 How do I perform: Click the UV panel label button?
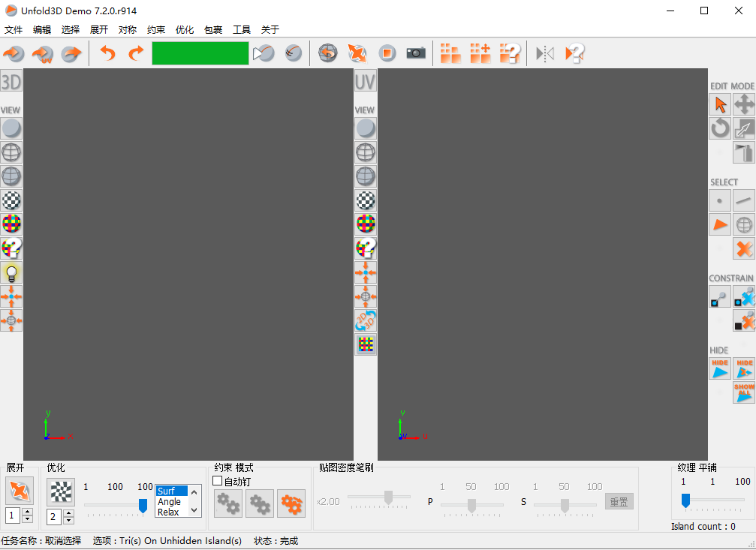pos(366,82)
